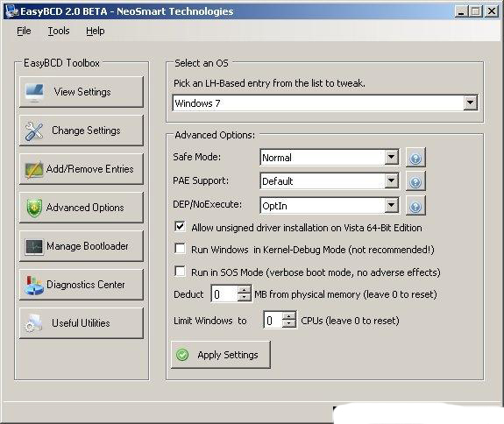Open help for Safe Mode option

click(415, 158)
